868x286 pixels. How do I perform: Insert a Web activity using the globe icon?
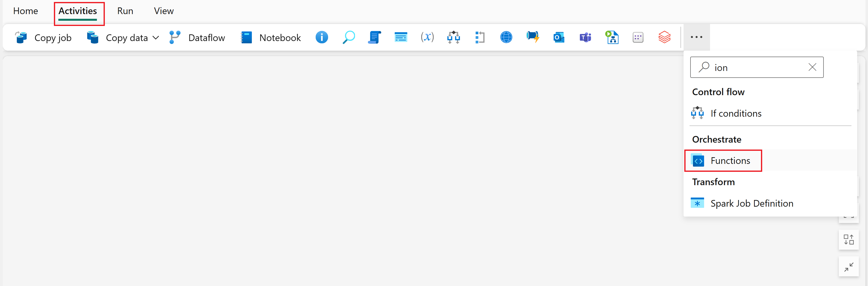(506, 37)
